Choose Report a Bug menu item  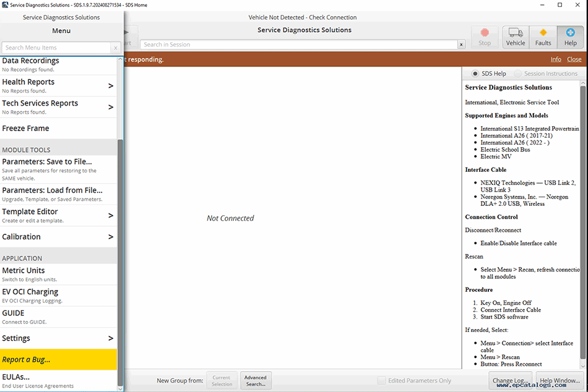[x=58, y=359]
